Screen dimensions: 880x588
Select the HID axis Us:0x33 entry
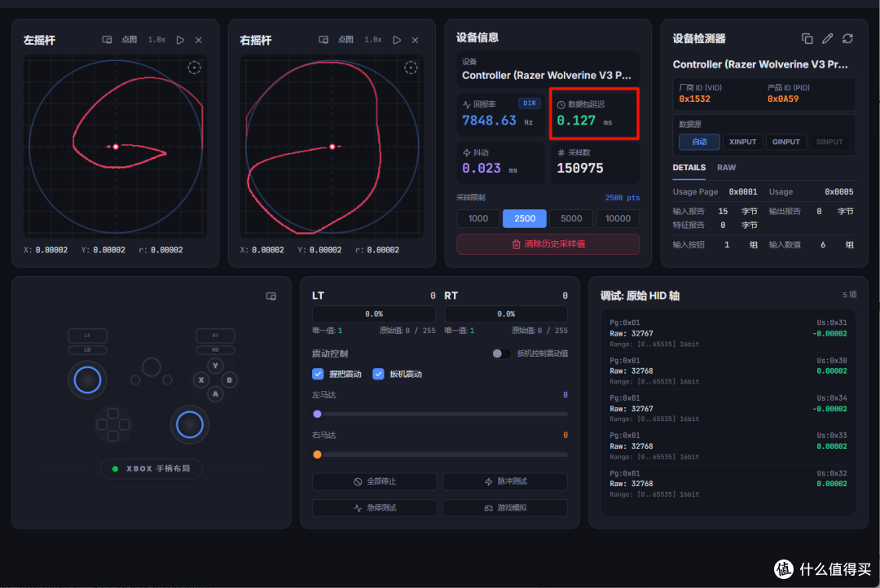[728, 446]
